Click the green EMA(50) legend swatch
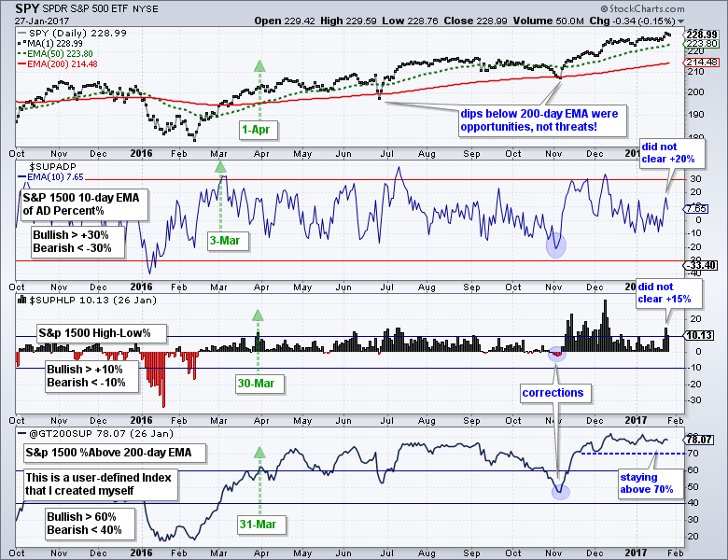728x560 pixels. [21, 54]
